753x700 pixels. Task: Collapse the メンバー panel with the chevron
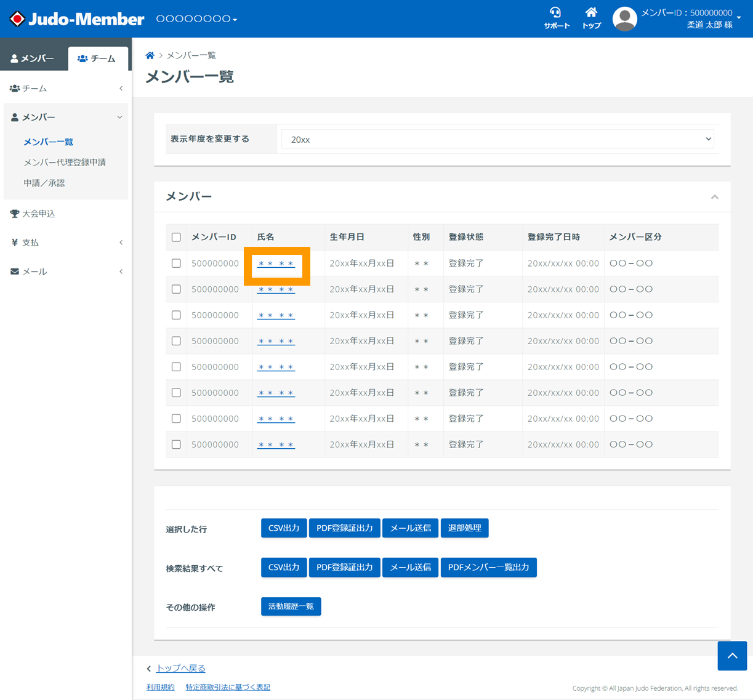pos(714,197)
